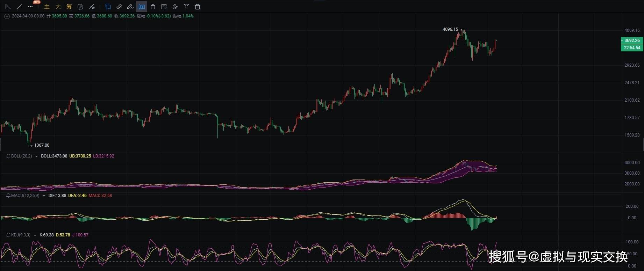
Task: Open the note edit tool
Action: (x=164, y=7)
